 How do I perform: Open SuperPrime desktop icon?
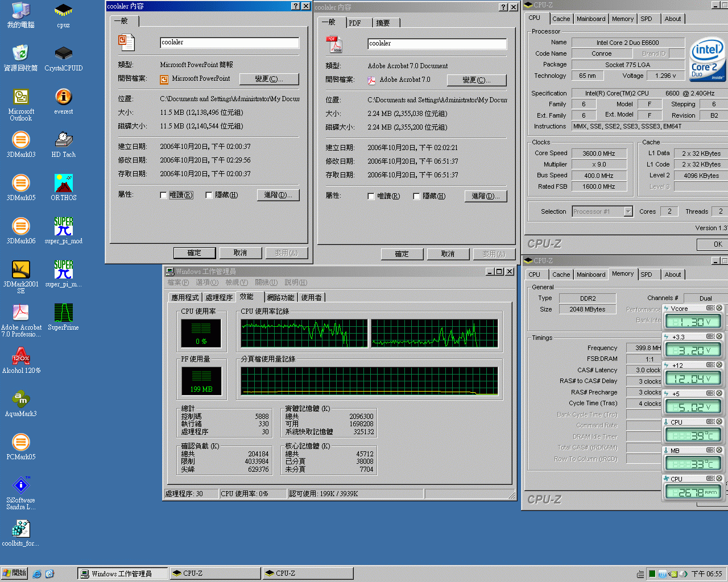tap(63, 317)
